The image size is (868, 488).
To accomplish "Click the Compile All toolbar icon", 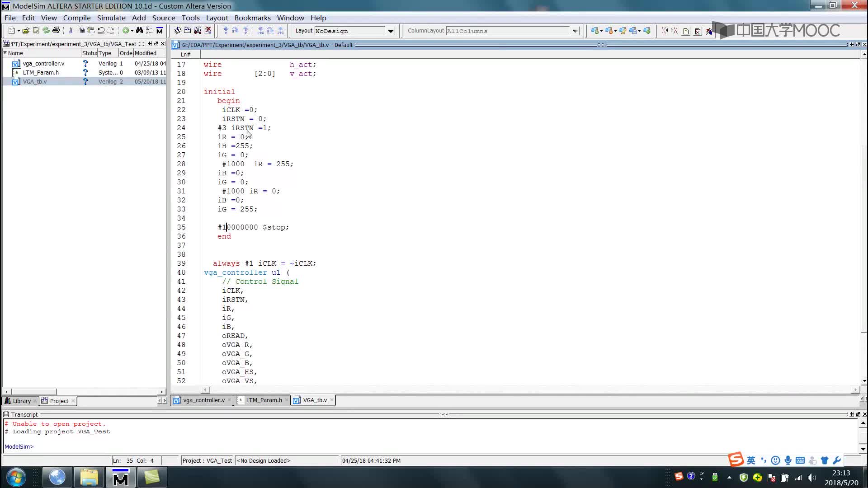I will coord(188,30).
